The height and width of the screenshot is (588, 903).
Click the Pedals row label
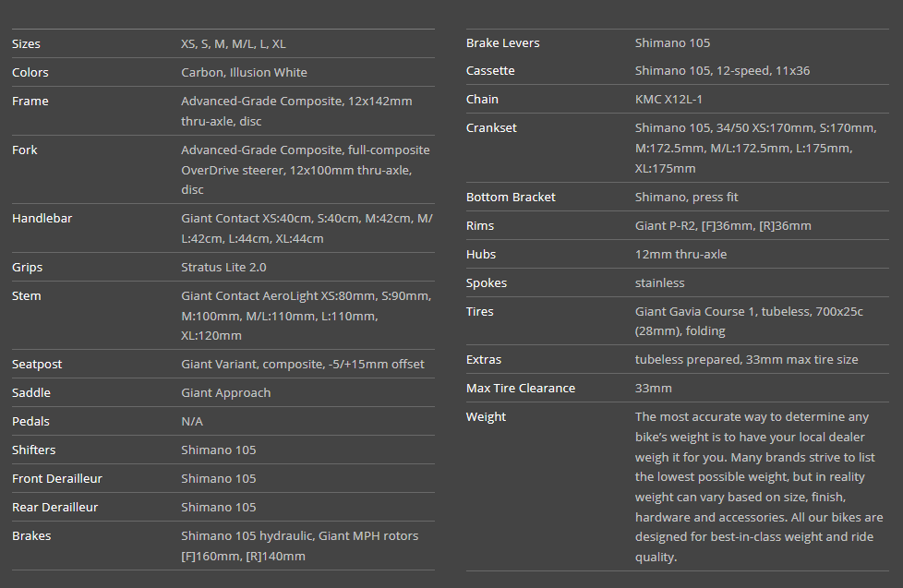pos(30,422)
